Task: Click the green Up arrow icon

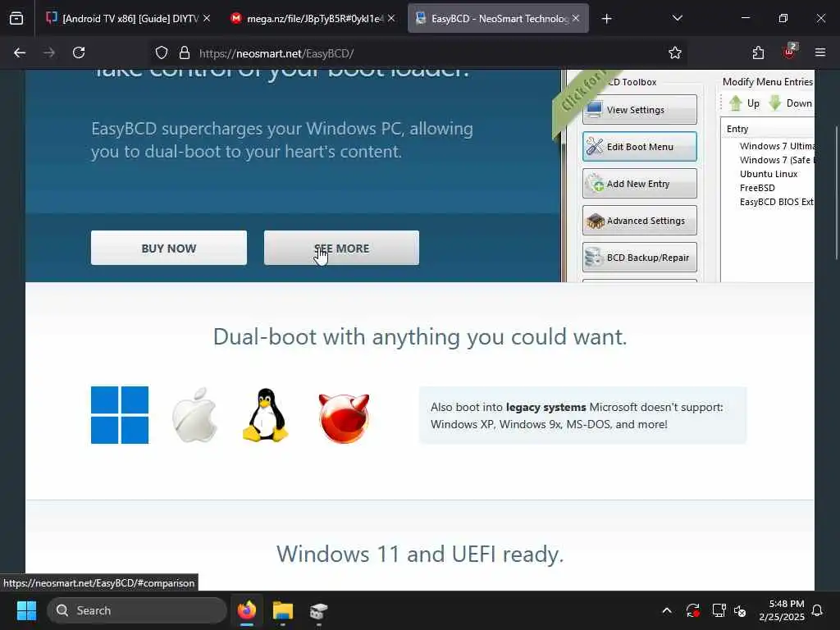Action: [736, 103]
